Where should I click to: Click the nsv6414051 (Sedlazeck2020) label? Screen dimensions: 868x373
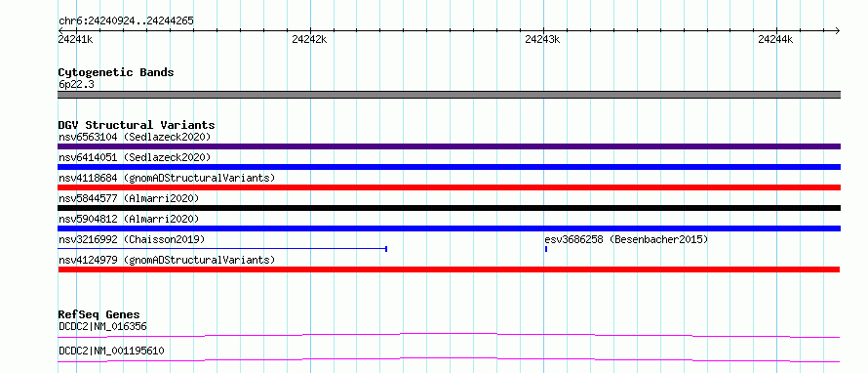(135, 157)
